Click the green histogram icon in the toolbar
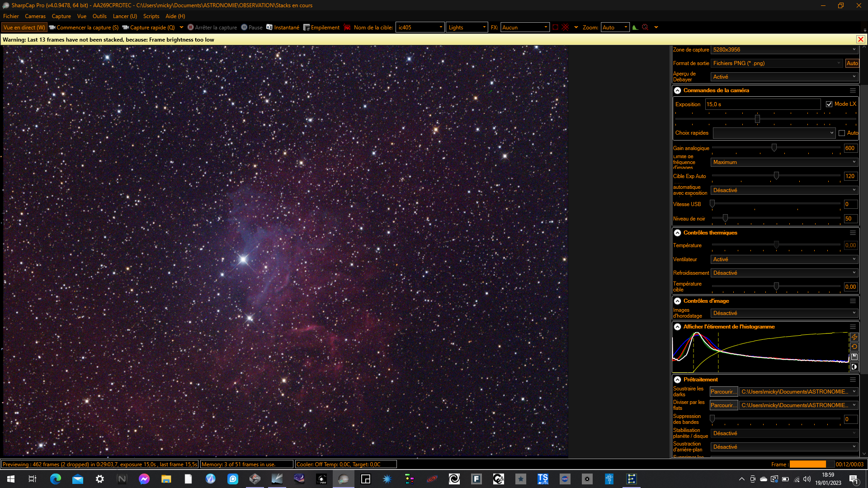This screenshot has width=868, height=488. (x=635, y=28)
